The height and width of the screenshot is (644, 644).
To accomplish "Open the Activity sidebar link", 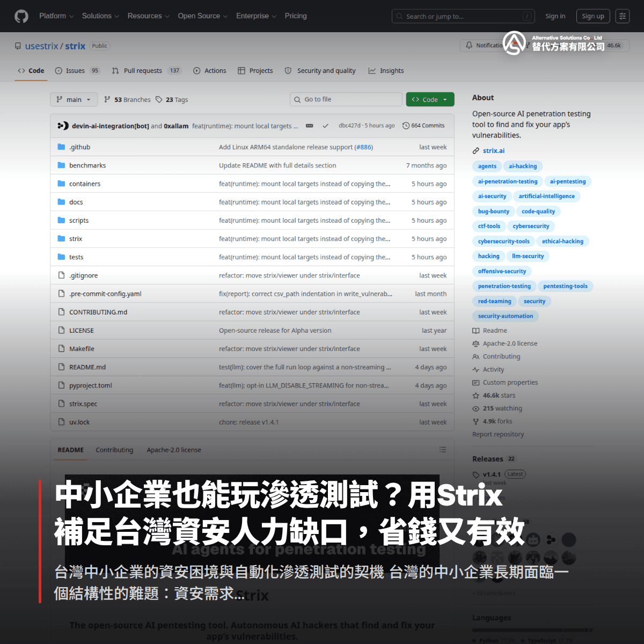I will [488, 369].
